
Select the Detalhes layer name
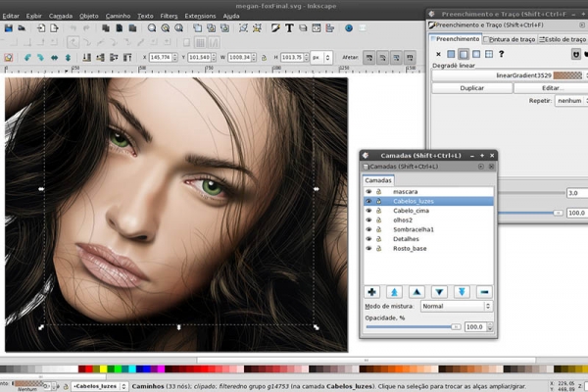tap(406, 239)
